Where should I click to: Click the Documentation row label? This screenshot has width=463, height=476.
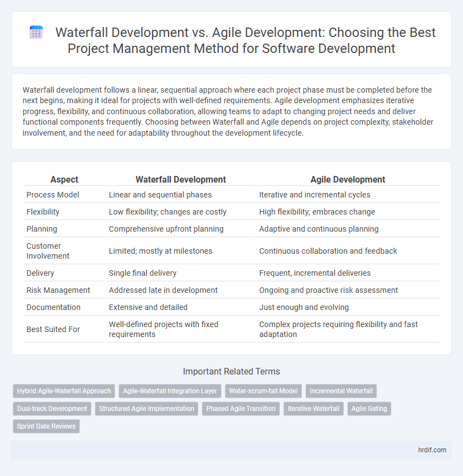coord(53,307)
